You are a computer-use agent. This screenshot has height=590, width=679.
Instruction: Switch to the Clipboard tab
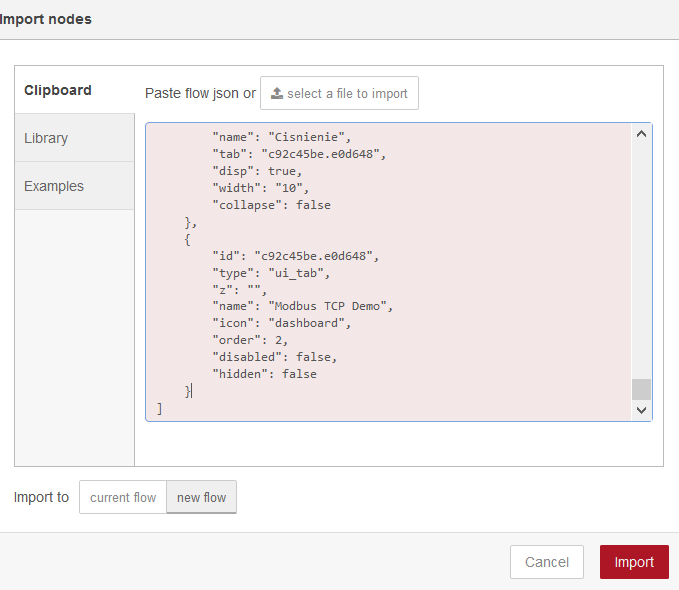(x=58, y=90)
